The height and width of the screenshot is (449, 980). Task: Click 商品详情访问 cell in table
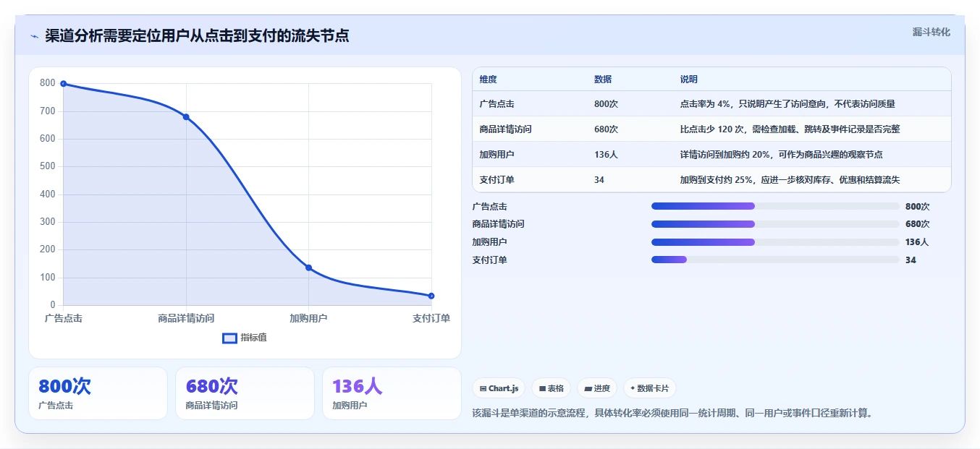click(x=505, y=129)
